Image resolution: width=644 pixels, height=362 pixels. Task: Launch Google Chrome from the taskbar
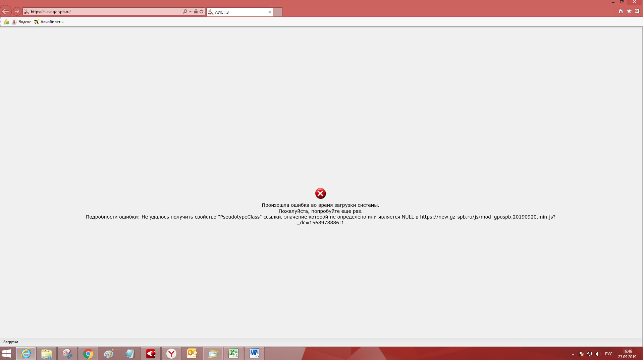tap(88, 354)
